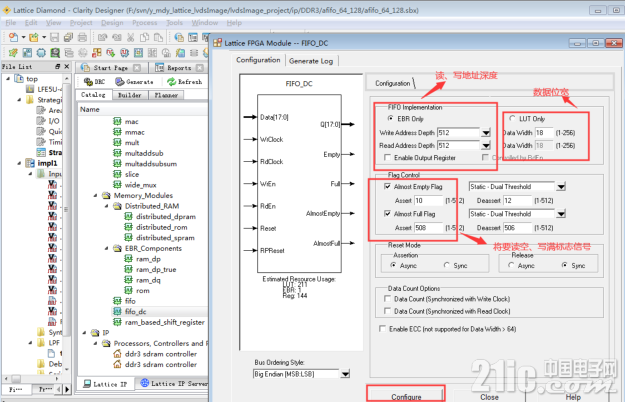Open Almost Full Flag threshold type dropdown
Viewport: 625px width, 402px height.
click(561, 214)
